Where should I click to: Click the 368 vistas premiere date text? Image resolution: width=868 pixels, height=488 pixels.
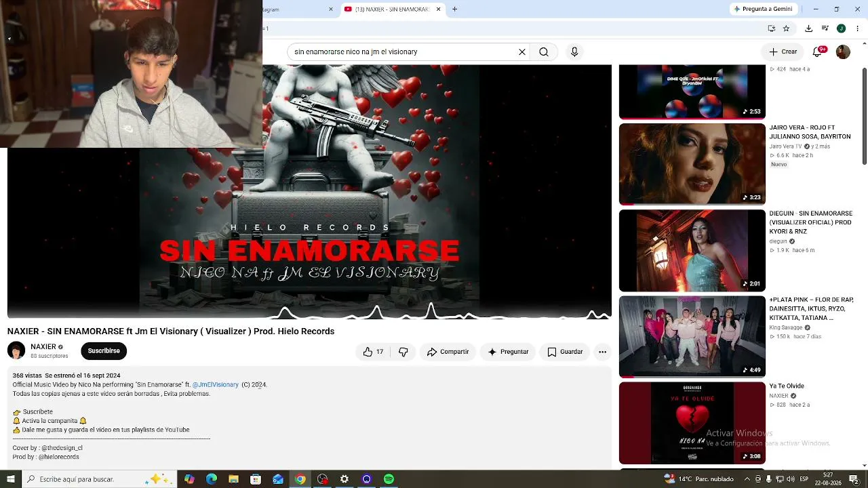click(x=66, y=375)
